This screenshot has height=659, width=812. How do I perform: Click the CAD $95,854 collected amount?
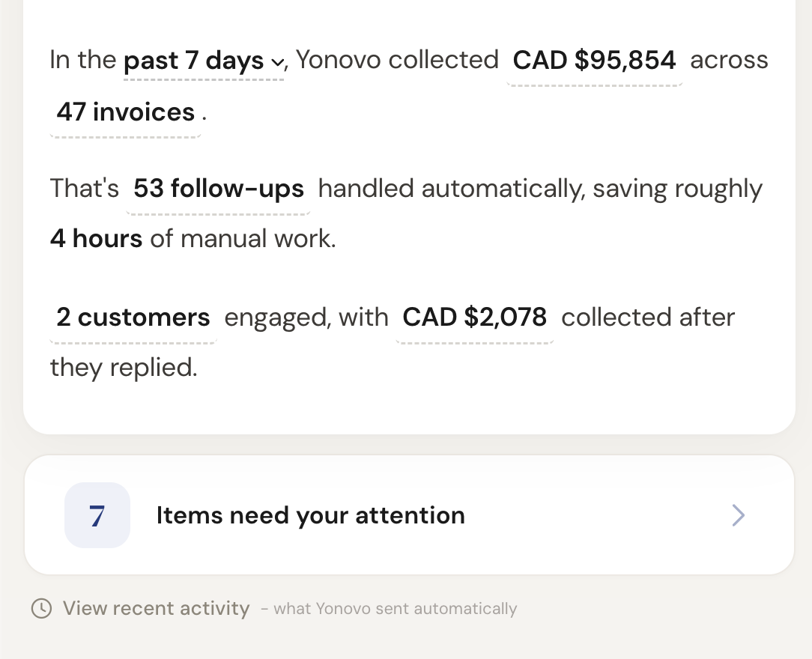[593, 60]
